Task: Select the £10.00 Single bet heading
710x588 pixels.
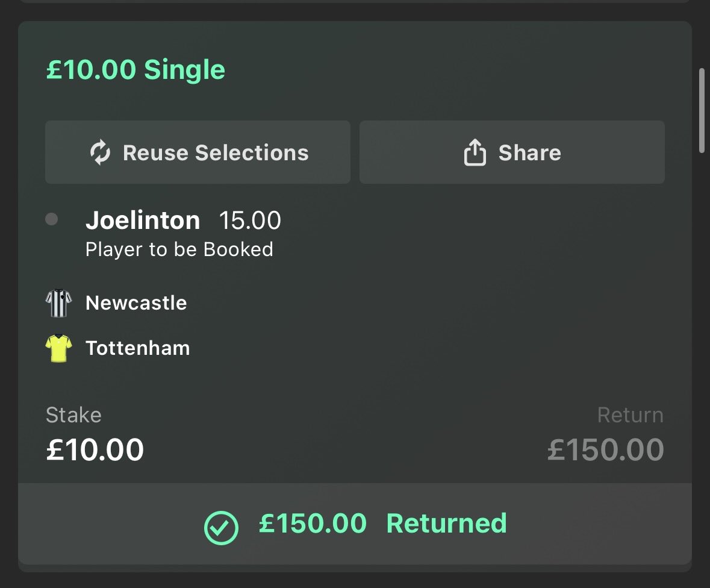Action: click(136, 69)
